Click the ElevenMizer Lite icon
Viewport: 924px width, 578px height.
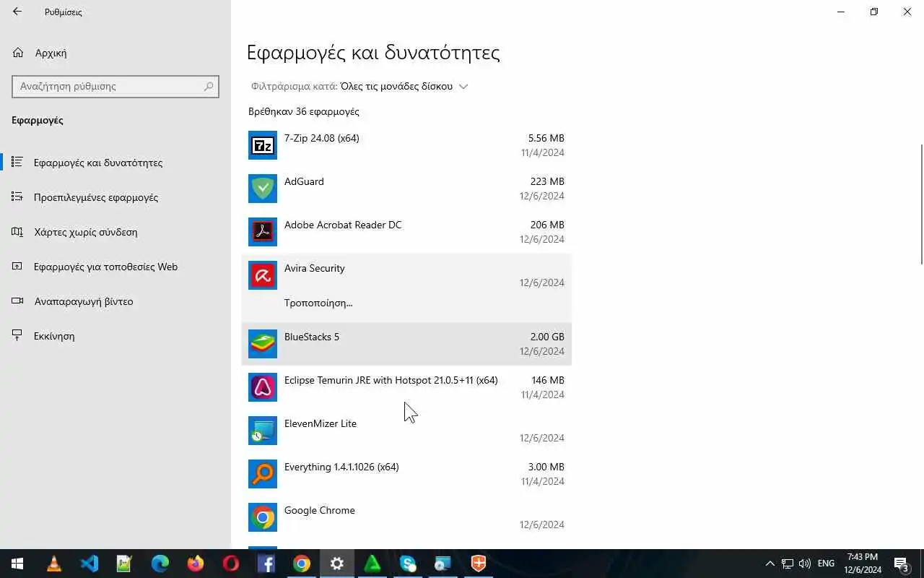click(x=263, y=431)
